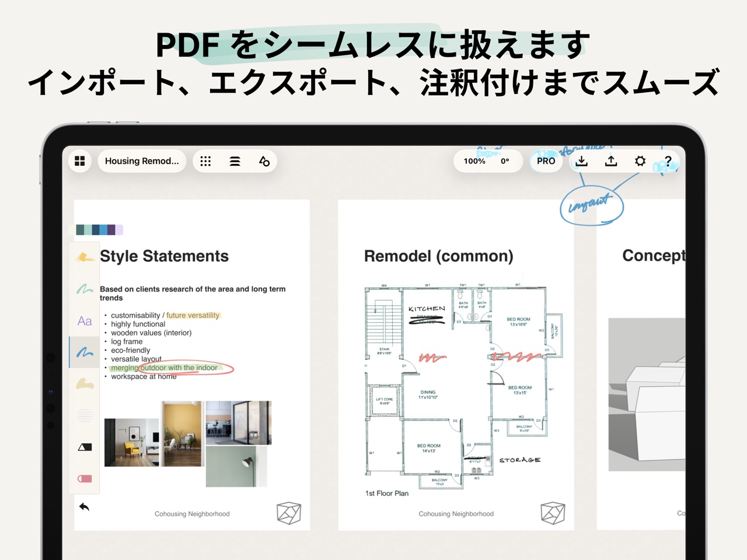Open the help question mark

tap(668, 161)
